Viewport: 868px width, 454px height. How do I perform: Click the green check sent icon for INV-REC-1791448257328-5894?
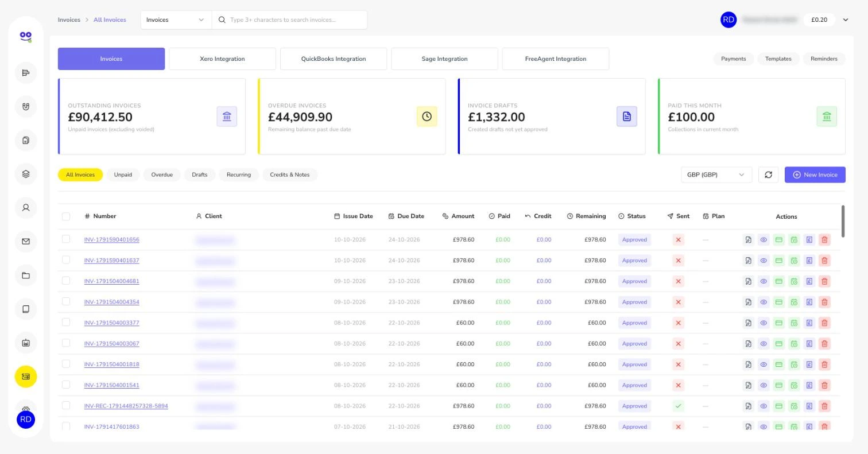click(x=678, y=406)
